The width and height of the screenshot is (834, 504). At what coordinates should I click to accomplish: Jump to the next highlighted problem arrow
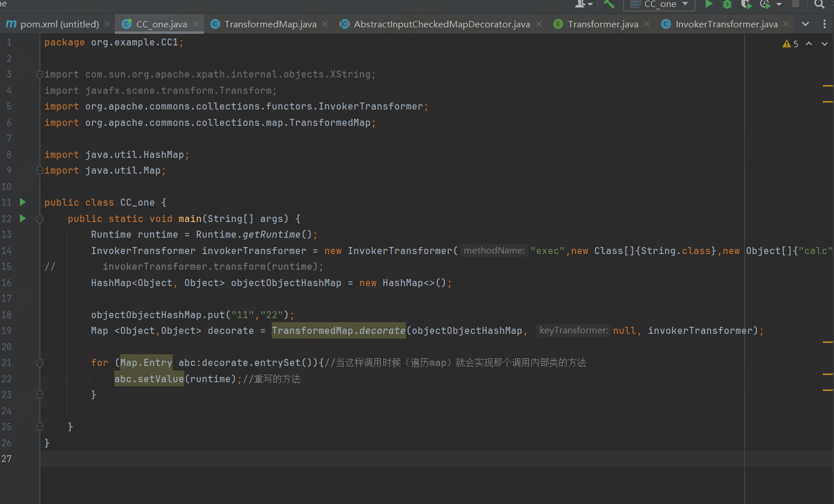[x=825, y=44]
